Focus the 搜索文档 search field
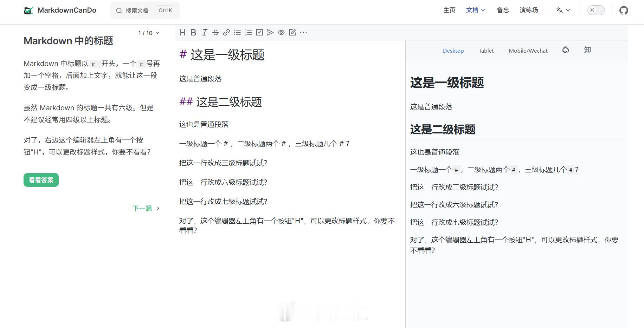The width and height of the screenshot is (644, 328). tap(145, 11)
